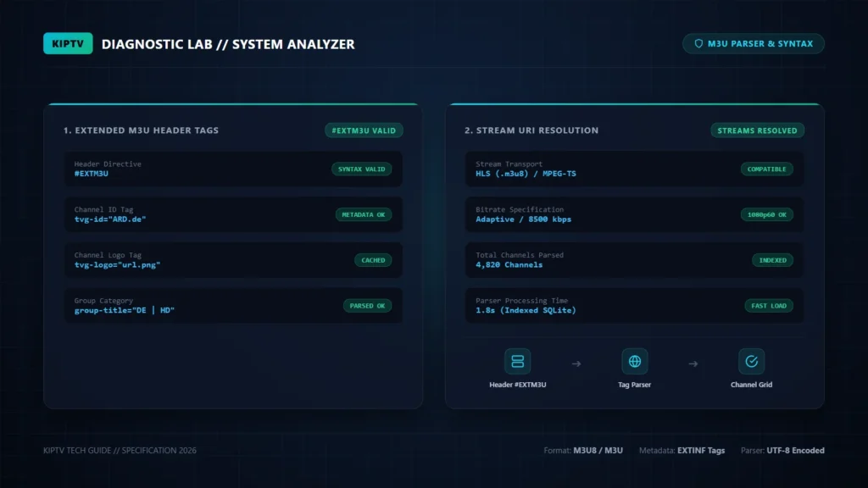Click the COMPATIBLE badge
This screenshot has height=488, width=868.
(766, 169)
